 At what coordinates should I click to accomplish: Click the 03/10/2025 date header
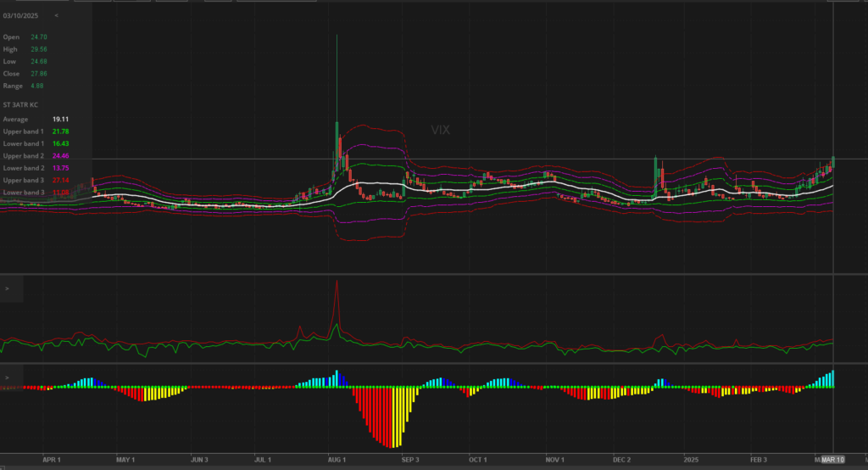pyautogui.click(x=20, y=15)
